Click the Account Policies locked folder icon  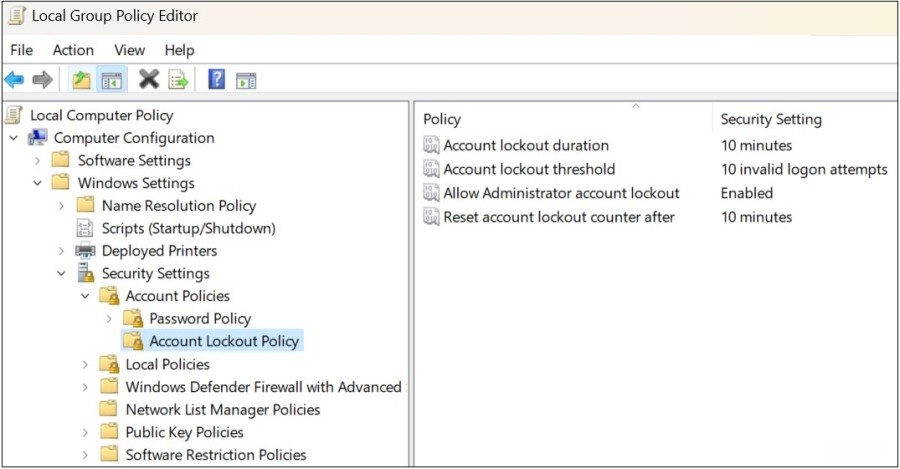[108, 296]
